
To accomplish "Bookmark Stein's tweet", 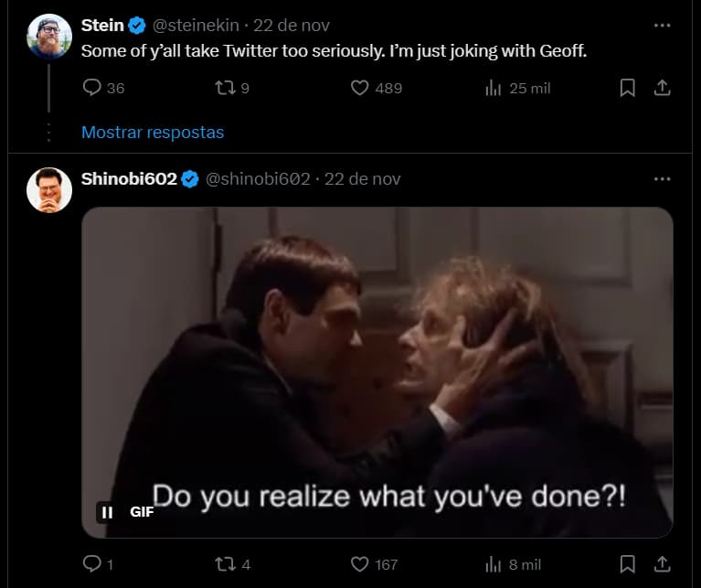I will click(627, 88).
